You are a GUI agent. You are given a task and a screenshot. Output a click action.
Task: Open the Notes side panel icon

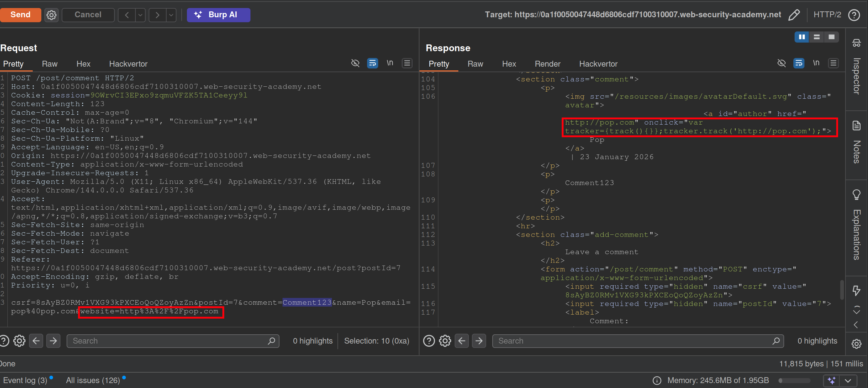tap(856, 126)
